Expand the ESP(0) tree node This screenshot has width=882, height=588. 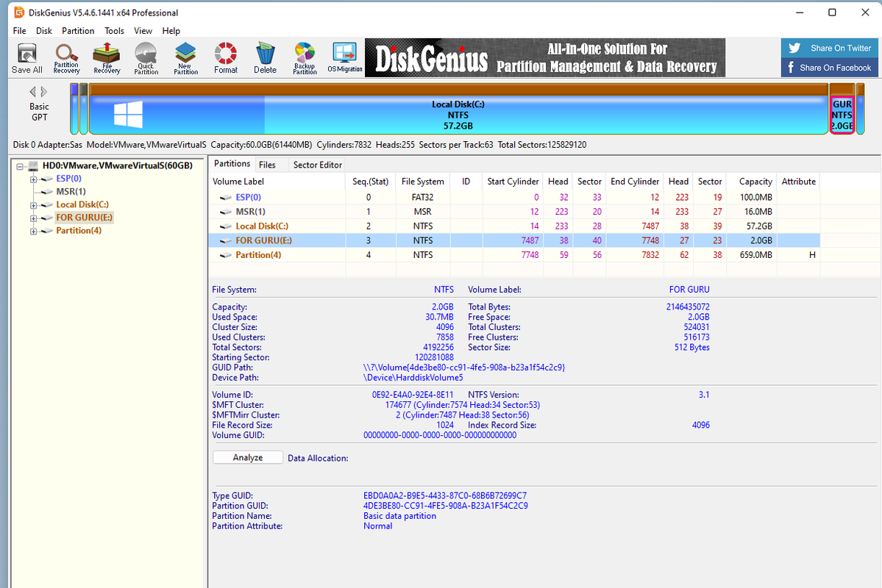point(33,179)
